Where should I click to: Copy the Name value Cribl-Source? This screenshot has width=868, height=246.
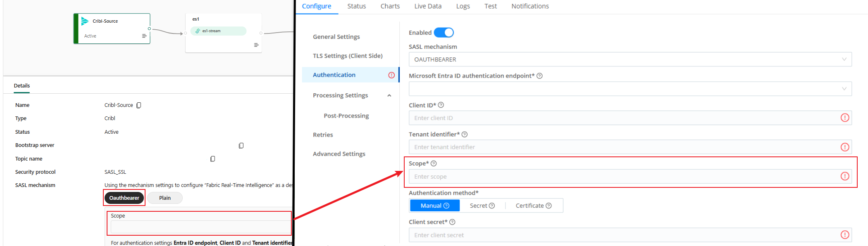click(x=139, y=105)
